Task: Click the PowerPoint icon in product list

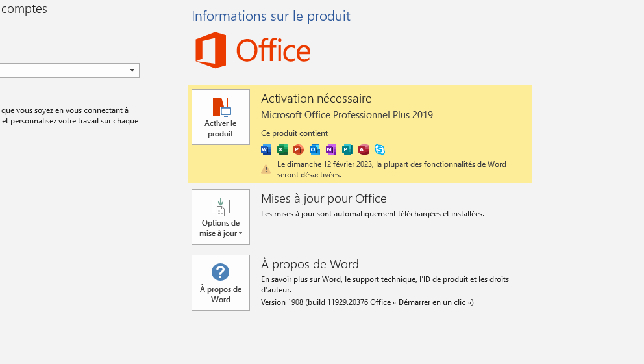Action: [x=299, y=149]
